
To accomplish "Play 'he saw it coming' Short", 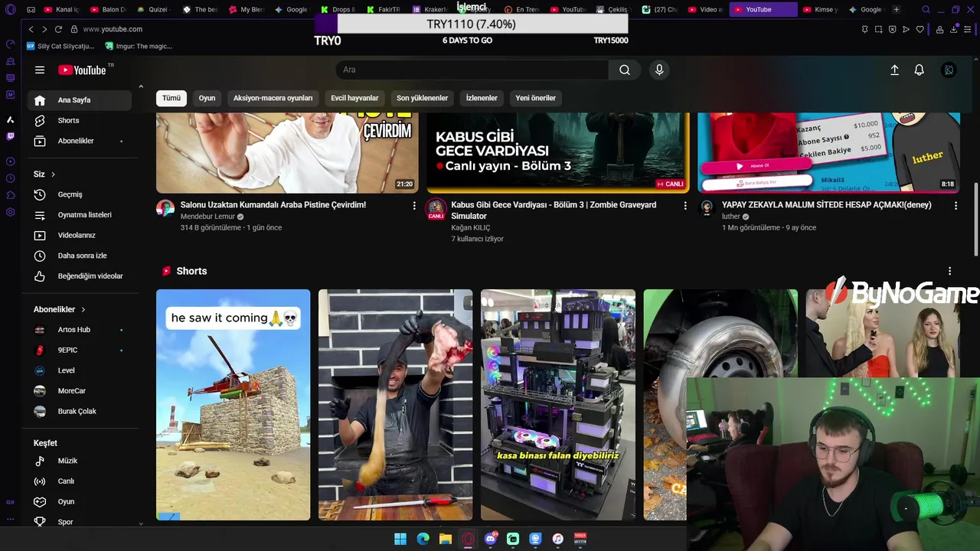I will [234, 405].
